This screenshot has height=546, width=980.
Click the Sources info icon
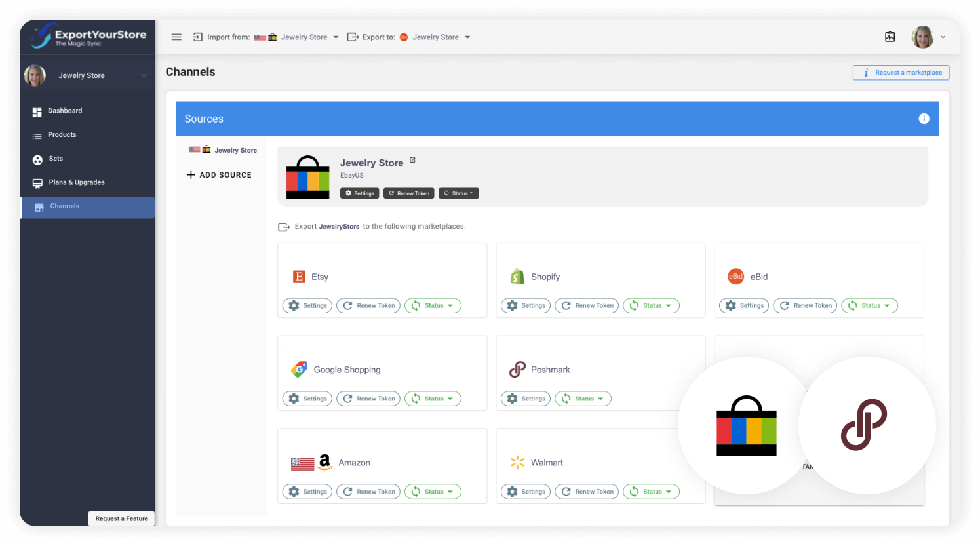point(924,119)
